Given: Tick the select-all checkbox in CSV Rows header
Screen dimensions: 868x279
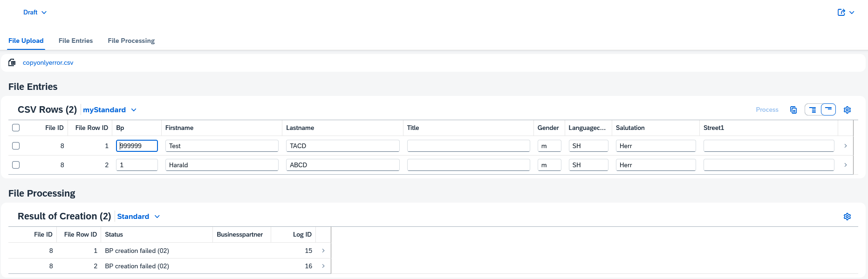Looking at the screenshot, I should (16, 128).
